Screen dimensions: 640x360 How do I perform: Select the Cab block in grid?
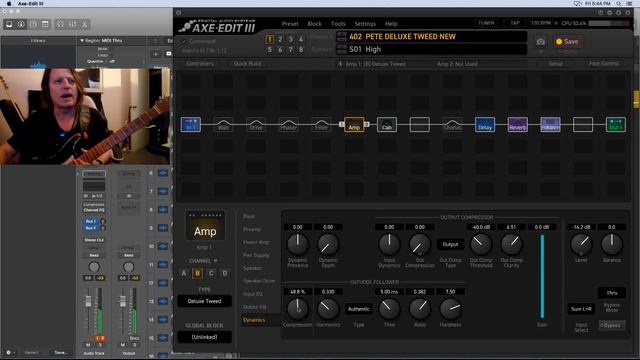tap(387, 124)
